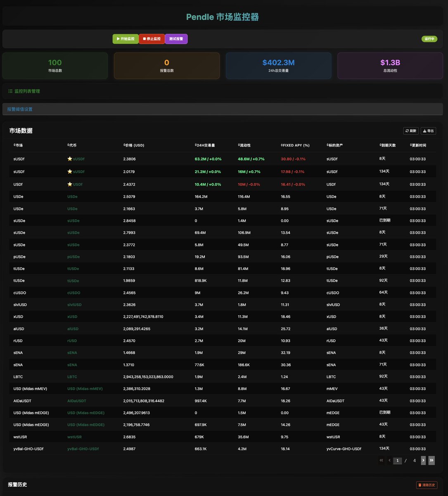Select the 186.6K liquidity cell
Viewport: 448px width, 496px height.
(244, 365)
